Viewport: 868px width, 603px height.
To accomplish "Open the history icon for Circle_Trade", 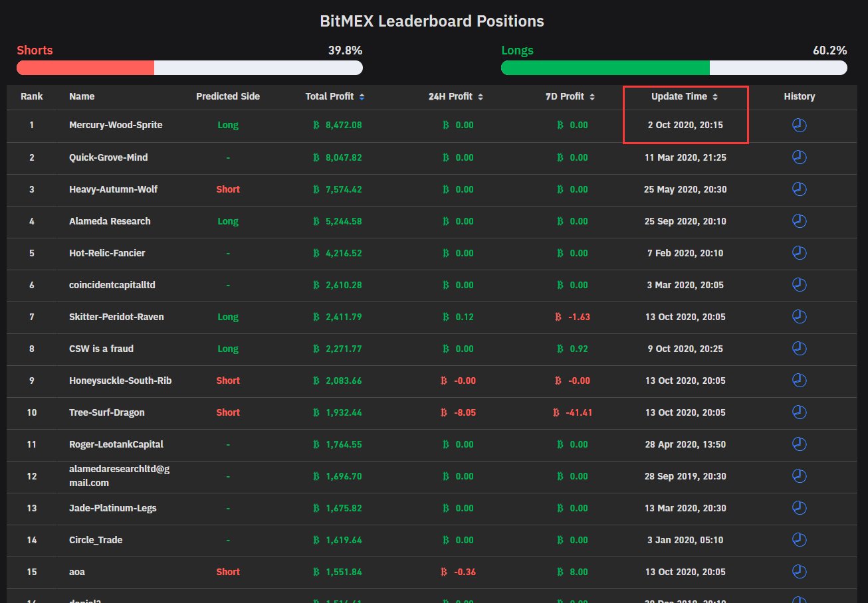I will (x=799, y=540).
